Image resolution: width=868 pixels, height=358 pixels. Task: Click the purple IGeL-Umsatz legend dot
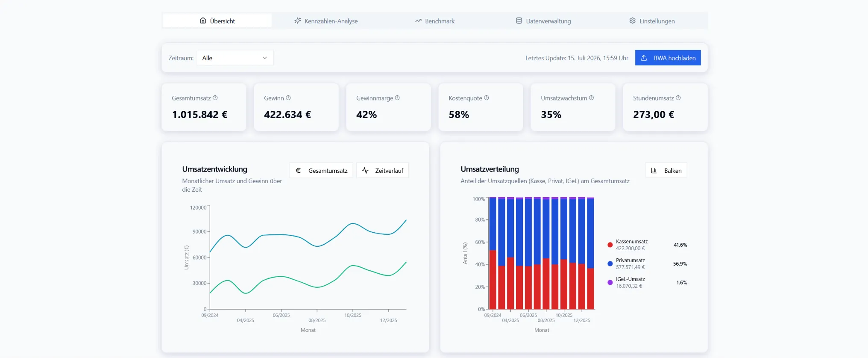pyautogui.click(x=610, y=282)
